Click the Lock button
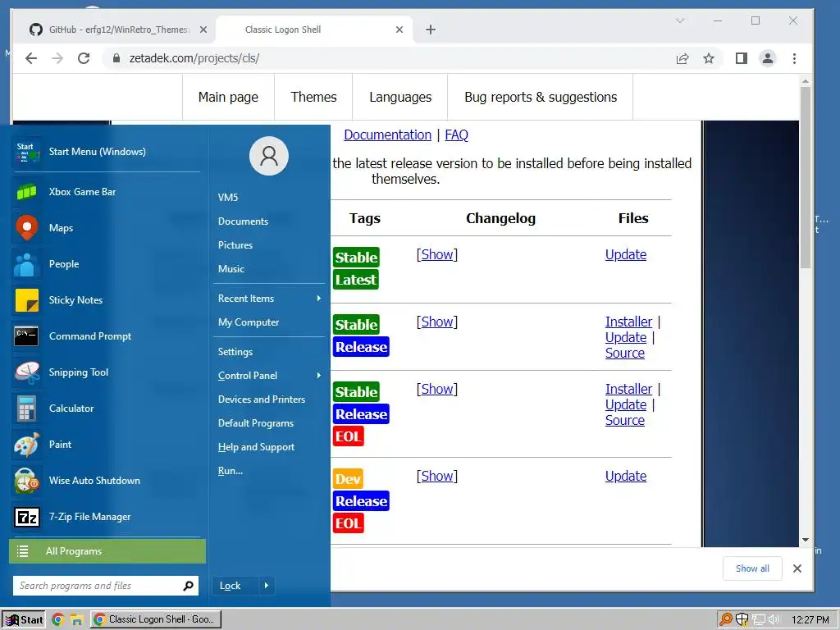840x630 pixels. (x=235, y=586)
